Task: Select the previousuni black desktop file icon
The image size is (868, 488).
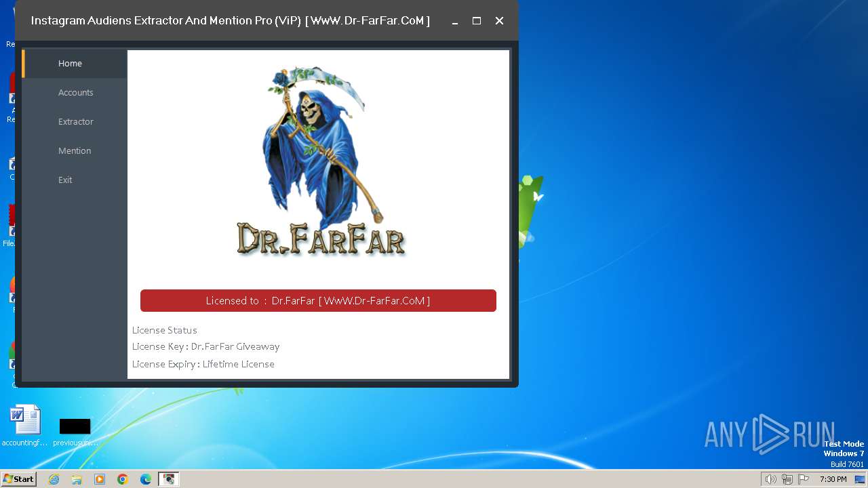Action: tap(75, 432)
